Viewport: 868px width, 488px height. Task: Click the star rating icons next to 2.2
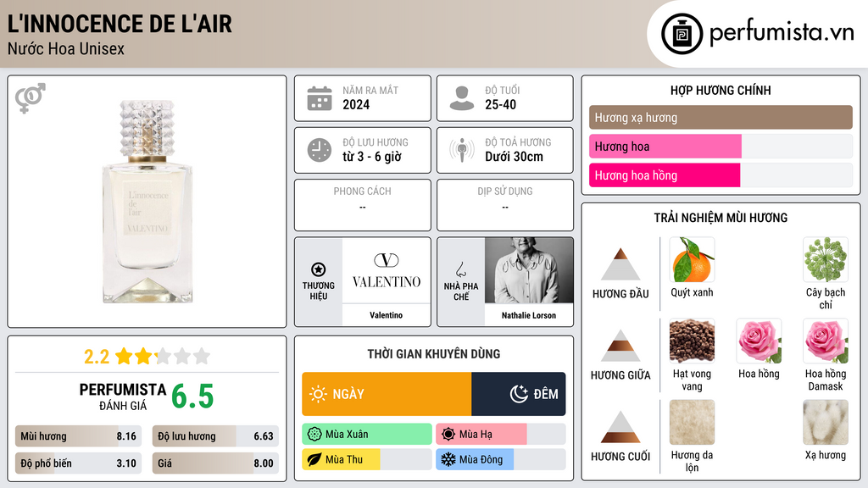point(163,356)
